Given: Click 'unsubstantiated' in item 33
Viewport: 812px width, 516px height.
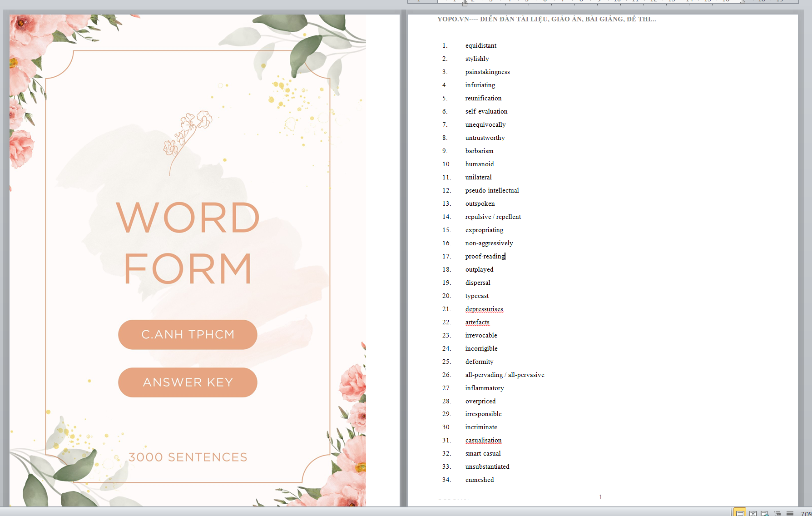Looking at the screenshot, I should 487,466.
